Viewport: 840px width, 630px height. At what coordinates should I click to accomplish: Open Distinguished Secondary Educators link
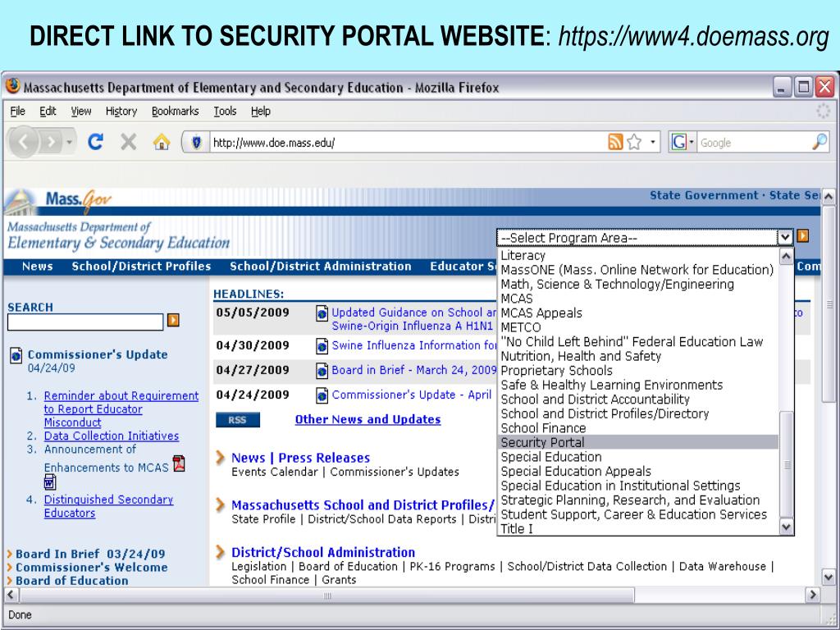tap(109, 505)
